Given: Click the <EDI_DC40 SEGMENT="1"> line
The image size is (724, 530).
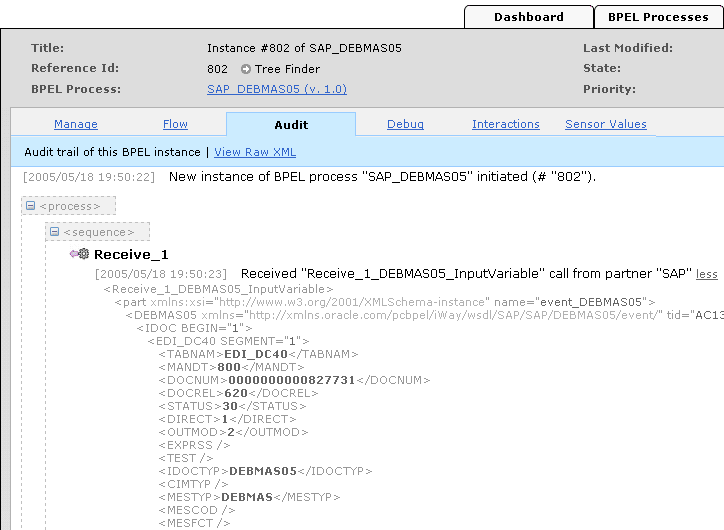Looking at the screenshot, I should (228, 341).
